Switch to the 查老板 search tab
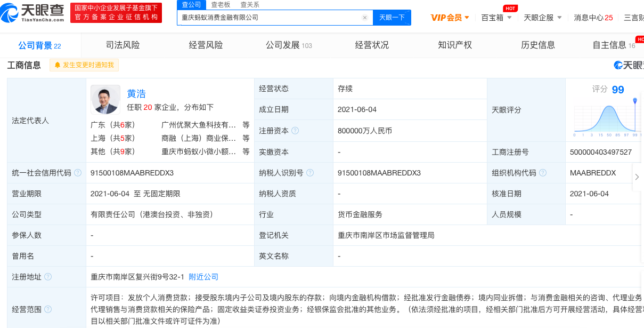This screenshot has height=328, width=644. [x=221, y=4]
